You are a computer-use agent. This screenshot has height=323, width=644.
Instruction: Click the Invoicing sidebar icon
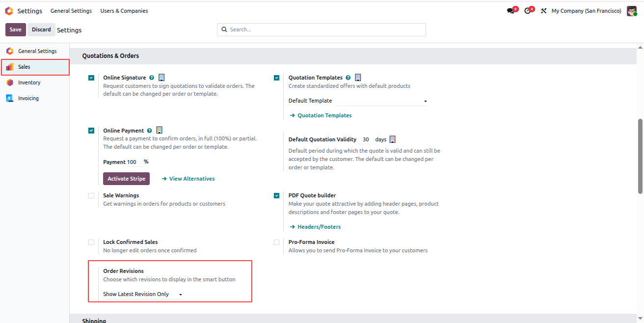[10, 98]
